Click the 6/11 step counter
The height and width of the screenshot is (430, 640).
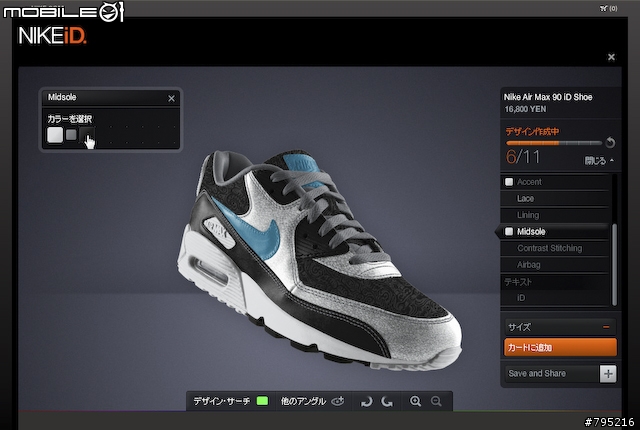[x=523, y=157]
